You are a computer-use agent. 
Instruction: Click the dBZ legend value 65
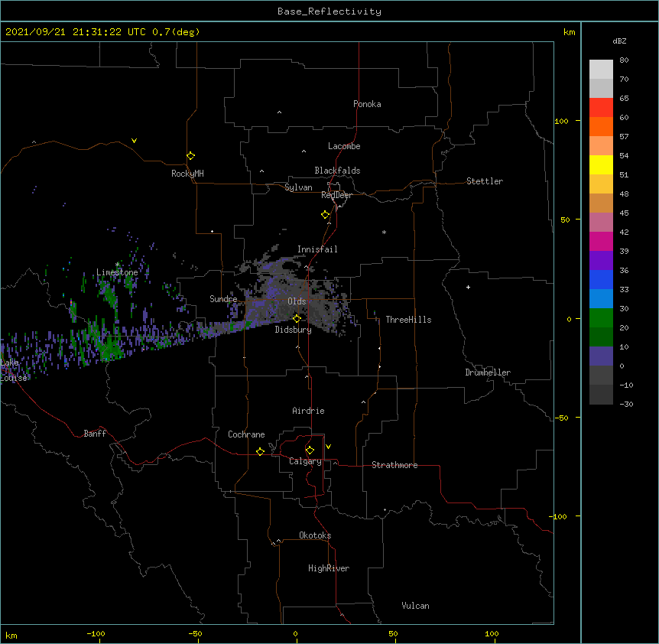click(624, 99)
